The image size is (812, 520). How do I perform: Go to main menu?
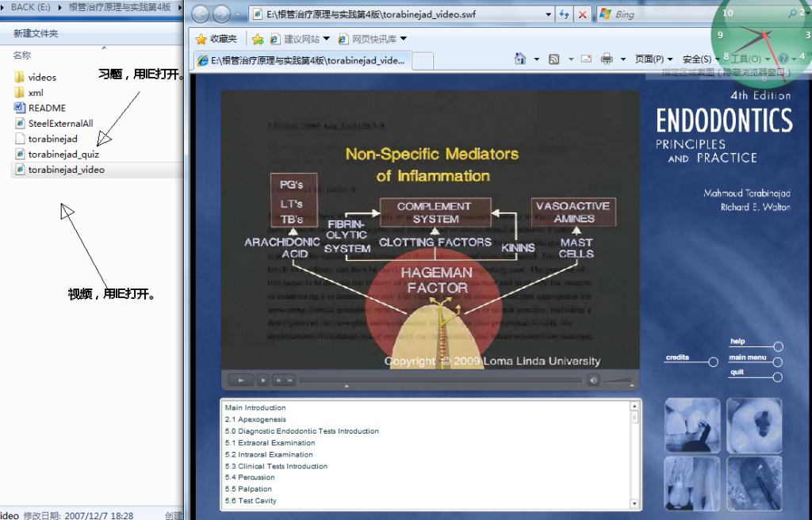pyautogui.click(x=756, y=359)
